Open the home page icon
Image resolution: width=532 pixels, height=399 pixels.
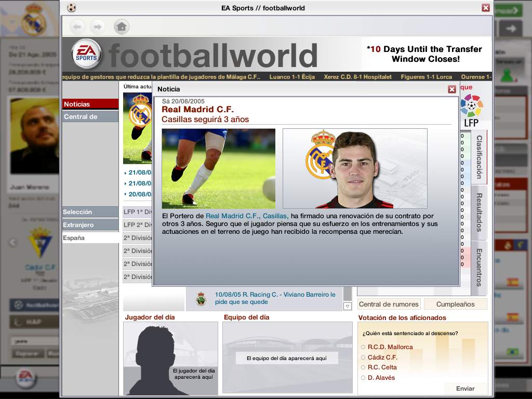[x=122, y=26]
